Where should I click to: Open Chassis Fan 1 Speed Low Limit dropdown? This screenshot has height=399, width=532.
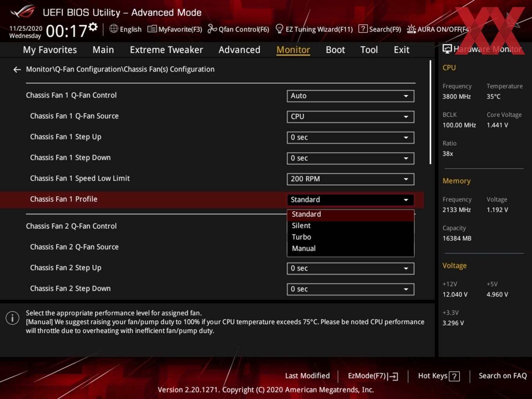350,179
